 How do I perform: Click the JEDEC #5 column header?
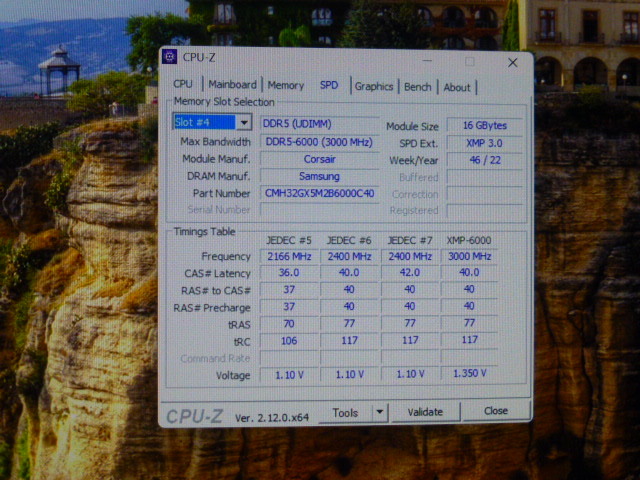[288, 240]
